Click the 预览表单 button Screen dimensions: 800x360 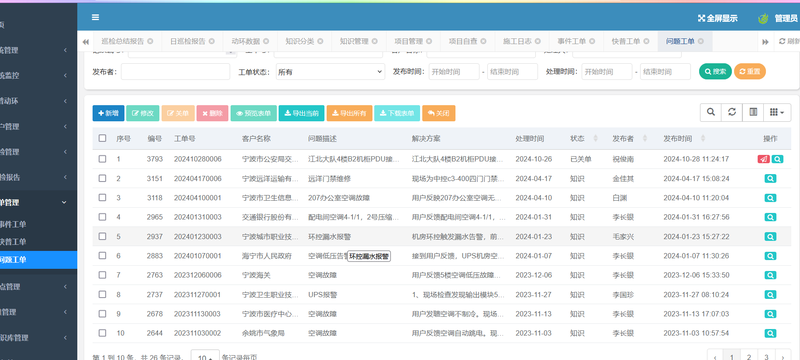(254, 113)
